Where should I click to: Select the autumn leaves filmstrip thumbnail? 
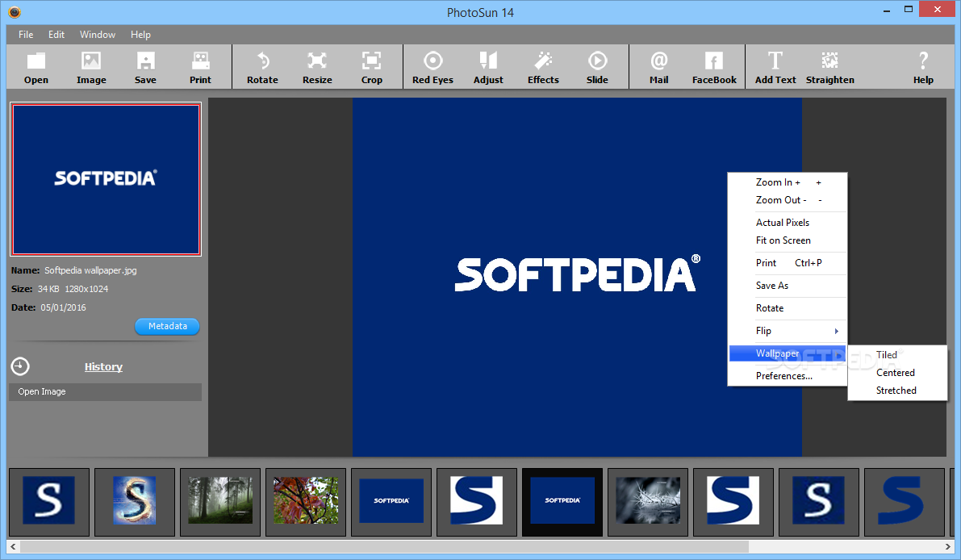point(306,501)
